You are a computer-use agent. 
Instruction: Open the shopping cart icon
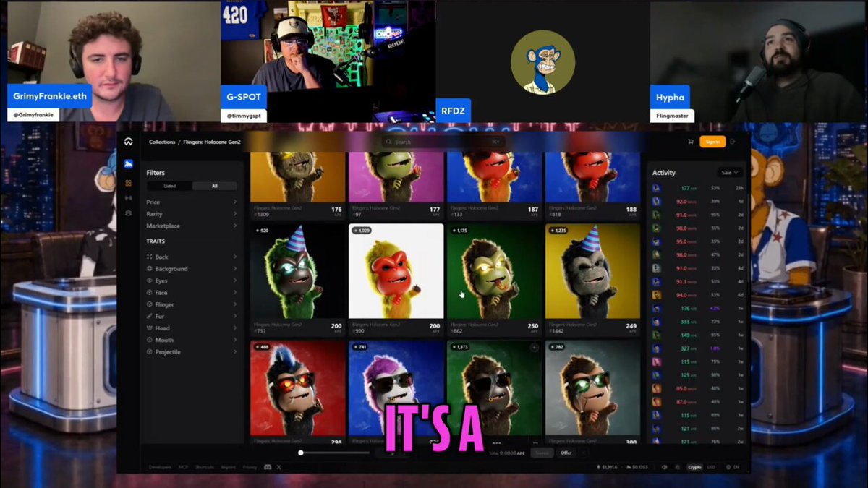coord(690,142)
